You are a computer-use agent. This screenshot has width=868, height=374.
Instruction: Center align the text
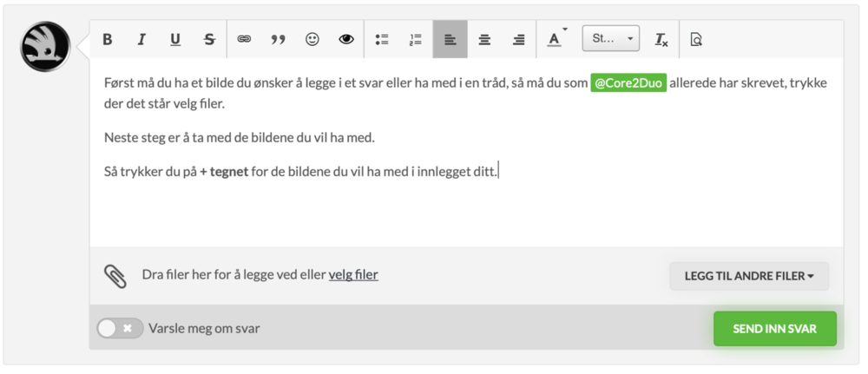tap(484, 39)
